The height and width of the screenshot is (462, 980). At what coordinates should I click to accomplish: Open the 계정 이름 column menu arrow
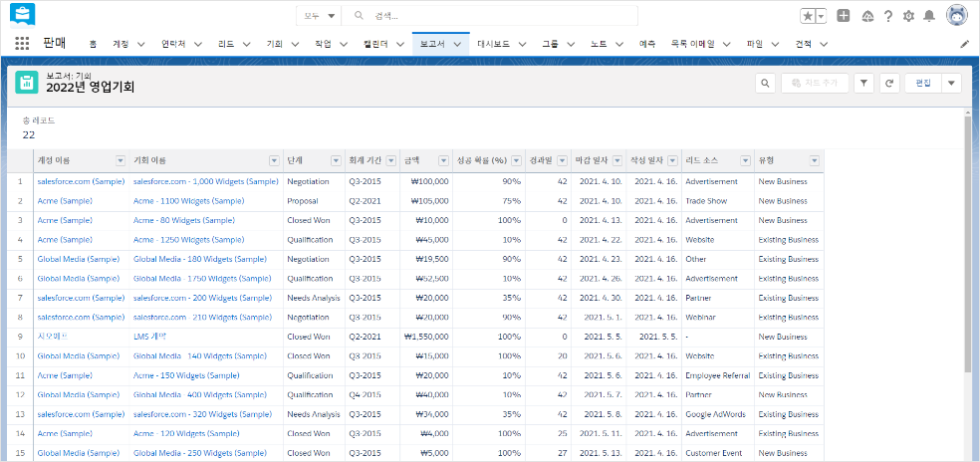pyautogui.click(x=121, y=161)
